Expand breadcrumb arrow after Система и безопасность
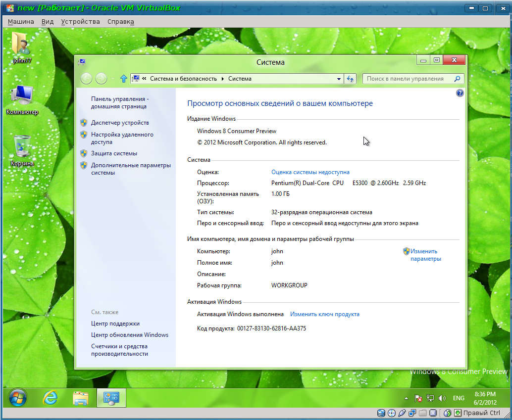Screen dimensions: 512x420 (223, 79)
